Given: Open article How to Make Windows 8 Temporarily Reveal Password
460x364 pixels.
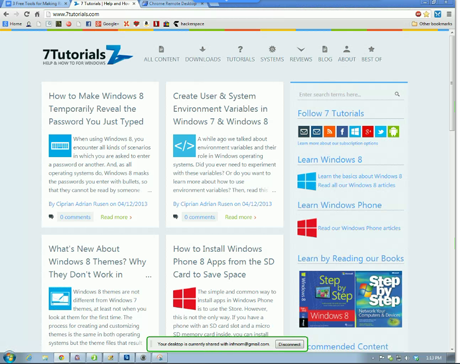Looking at the screenshot, I should pyautogui.click(x=96, y=109).
